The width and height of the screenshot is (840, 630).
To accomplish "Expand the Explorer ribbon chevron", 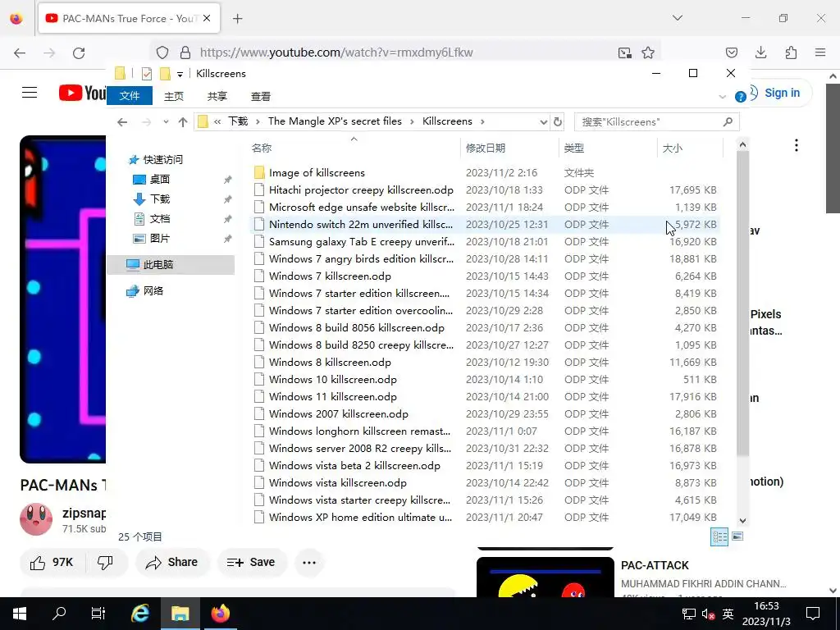I will point(722,97).
